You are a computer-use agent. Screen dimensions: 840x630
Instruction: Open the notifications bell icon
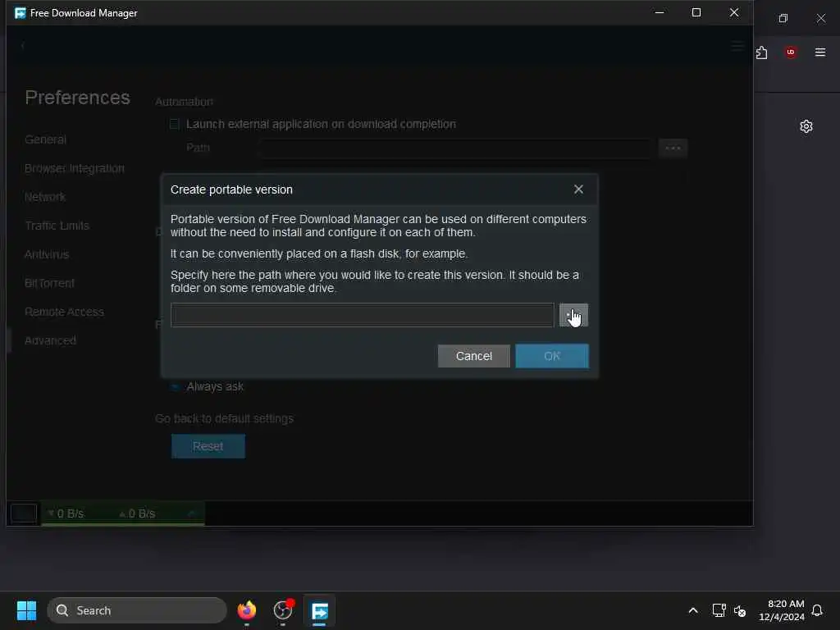click(817, 610)
